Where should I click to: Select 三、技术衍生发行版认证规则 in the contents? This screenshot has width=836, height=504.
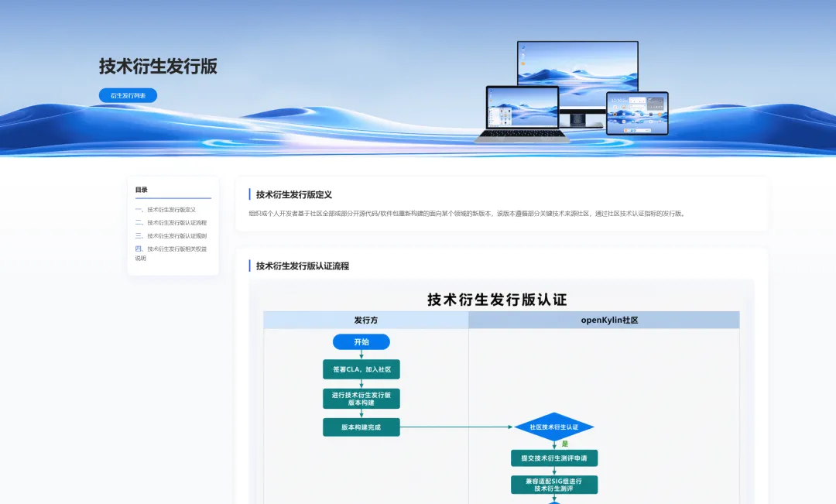(x=170, y=235)
